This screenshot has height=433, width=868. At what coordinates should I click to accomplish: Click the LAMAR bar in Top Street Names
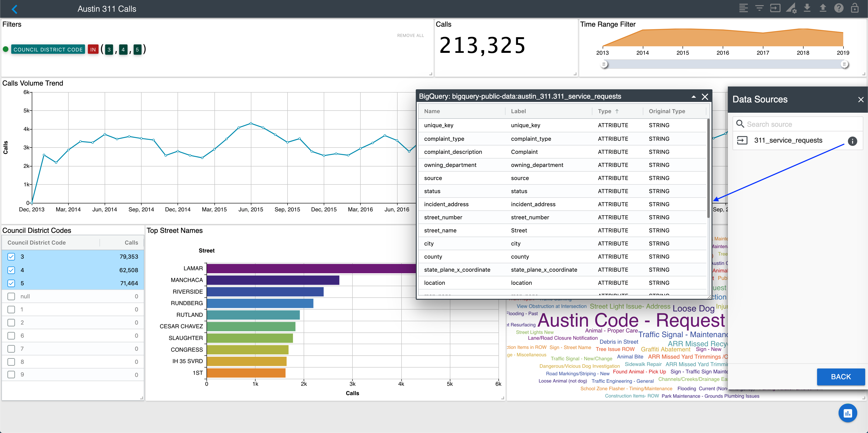(311, 268)
